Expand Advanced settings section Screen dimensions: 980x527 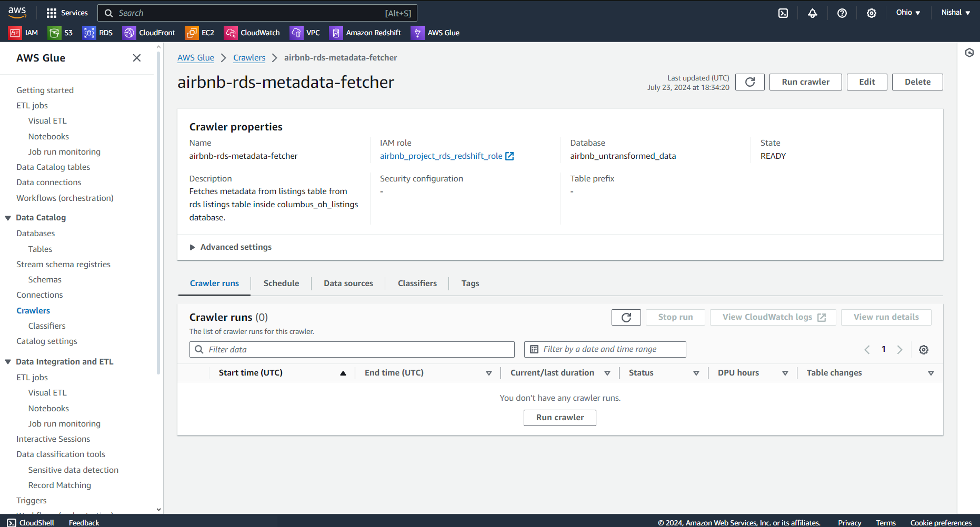click(231, 247)
